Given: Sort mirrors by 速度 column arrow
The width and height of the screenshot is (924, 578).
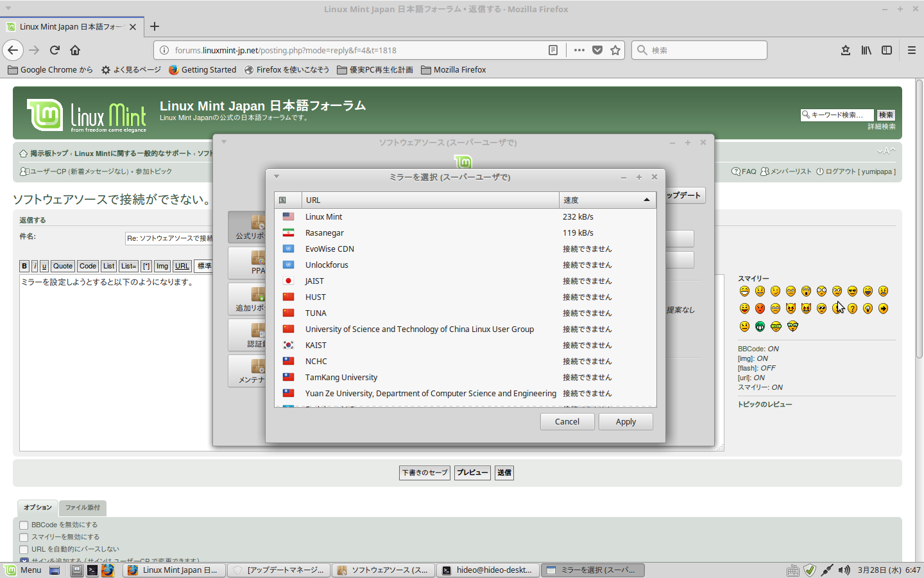Looking at the screenshot, I should tap(647, 200).
